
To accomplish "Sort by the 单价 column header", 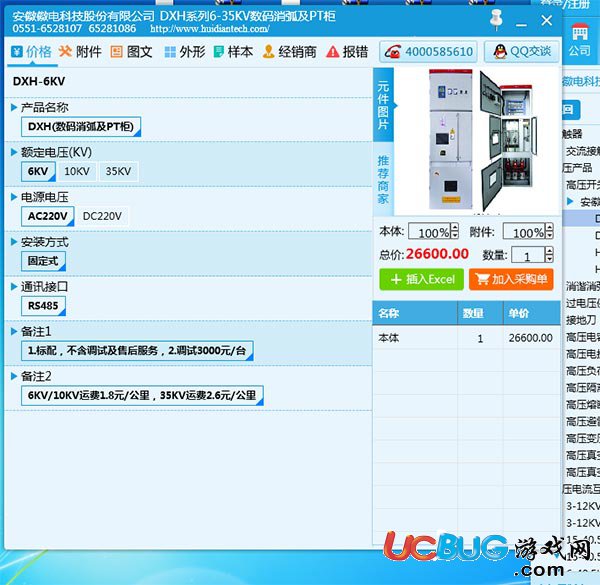I will [x=532, y=313].
